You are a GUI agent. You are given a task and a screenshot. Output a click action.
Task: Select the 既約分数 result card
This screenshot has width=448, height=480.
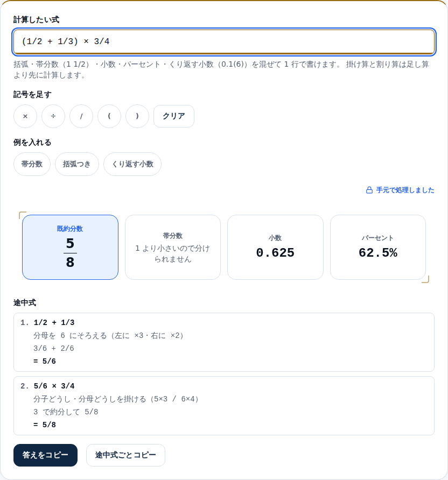[70, 247]
